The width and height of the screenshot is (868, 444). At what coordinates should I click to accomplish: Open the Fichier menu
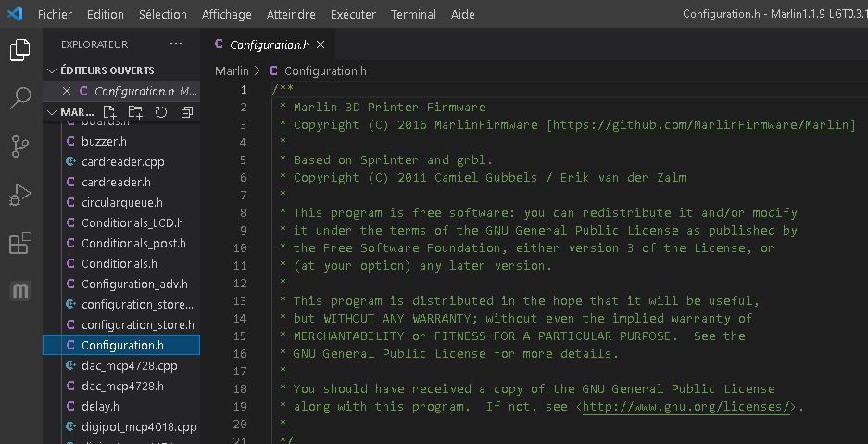pyautogui.click(x=55, y=15)
